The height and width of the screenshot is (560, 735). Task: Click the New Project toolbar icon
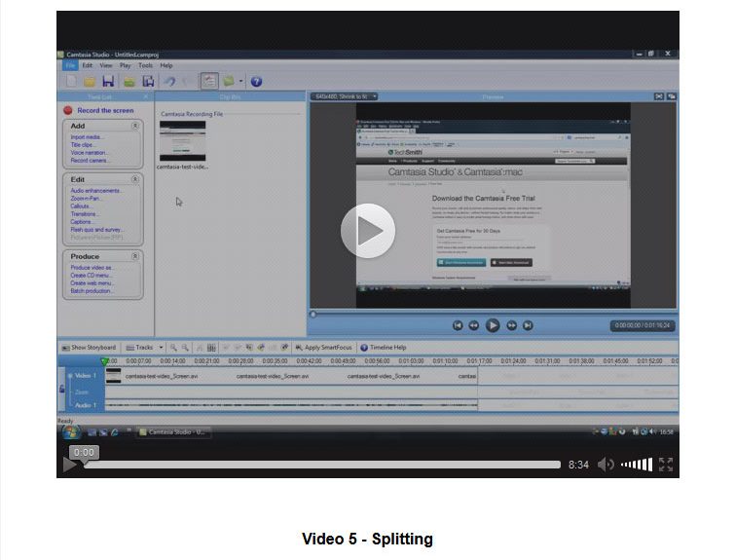point(71,81)
